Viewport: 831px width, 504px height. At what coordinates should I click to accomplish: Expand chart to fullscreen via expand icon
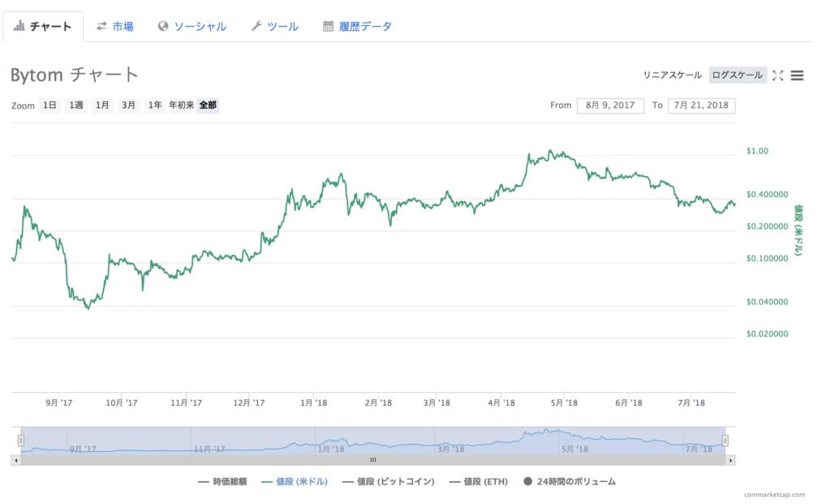(x=778, y=75)
